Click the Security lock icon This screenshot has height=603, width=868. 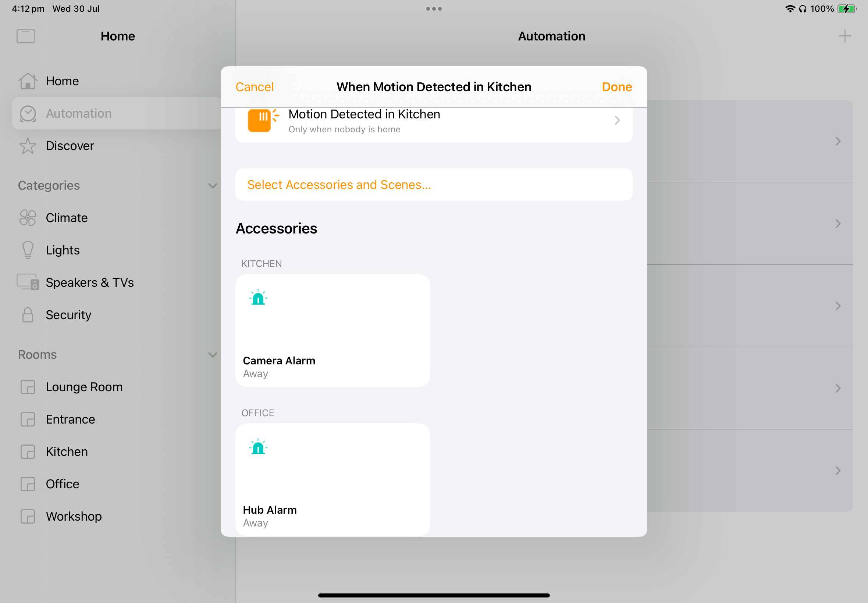28,315
